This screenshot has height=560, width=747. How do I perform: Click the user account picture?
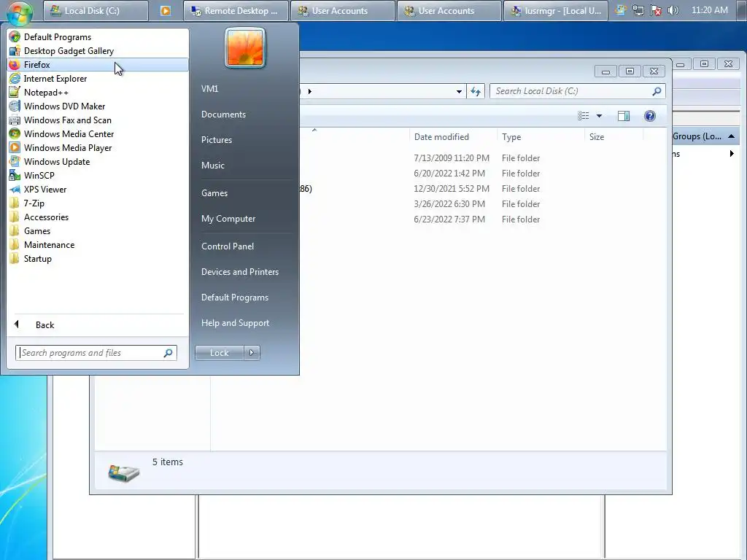tap(245, 47)
